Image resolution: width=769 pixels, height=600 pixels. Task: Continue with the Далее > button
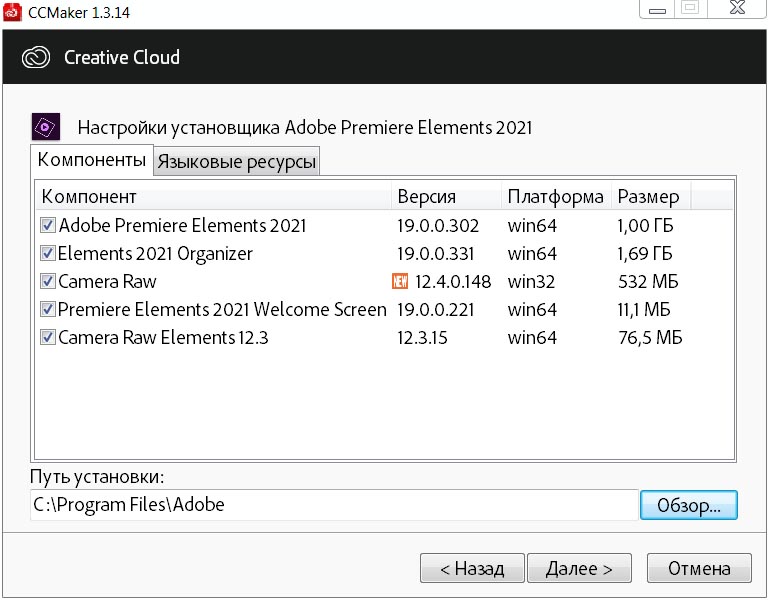579,569
